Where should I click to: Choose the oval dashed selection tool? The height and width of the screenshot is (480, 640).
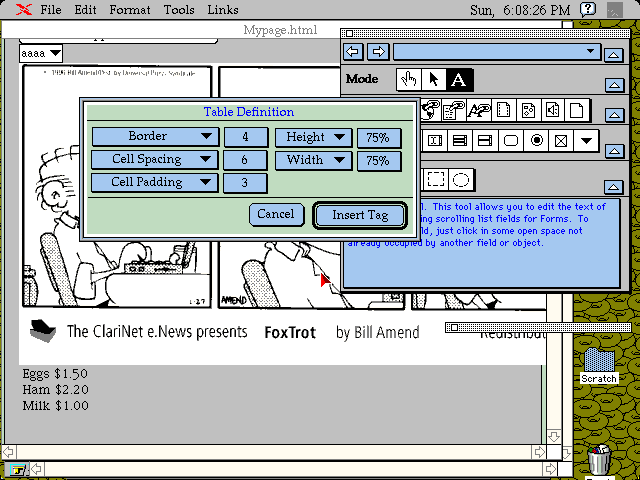pyautogui.click(x=461, y=180)
